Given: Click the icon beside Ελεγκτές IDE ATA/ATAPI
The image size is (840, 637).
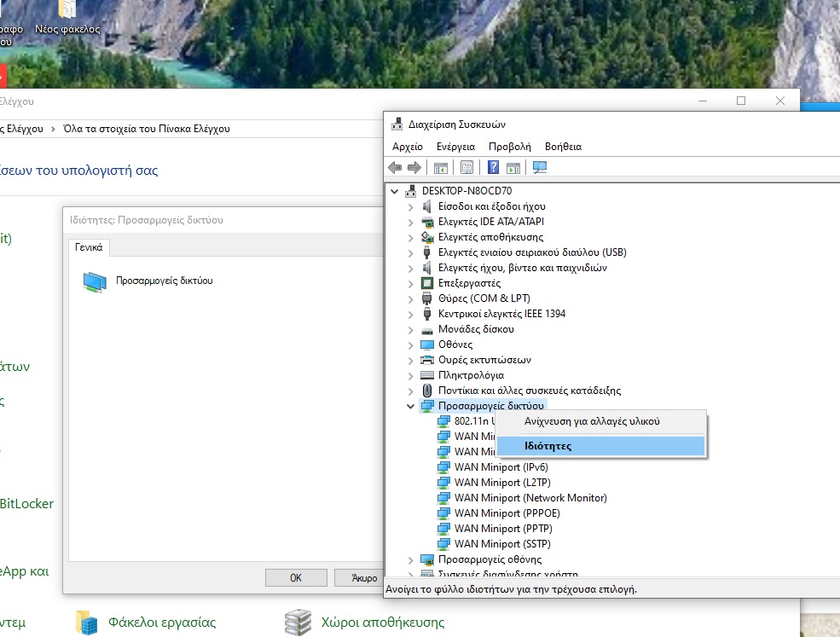Looking at the screenshot, I should click(x=427, y=222).
